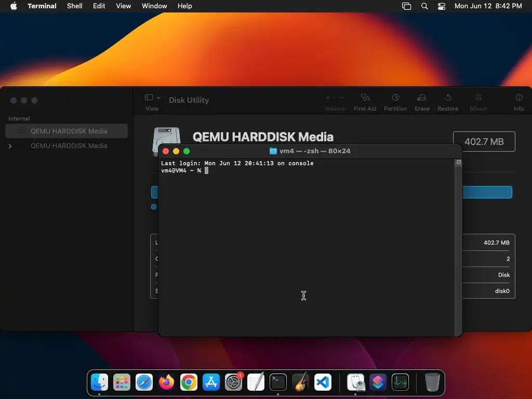The width and height of the screenshot is (532, 399).
Task: Click the Terminal prompt line 'vm4@VM4 ~ %'
Action: [x=181, y=170]
